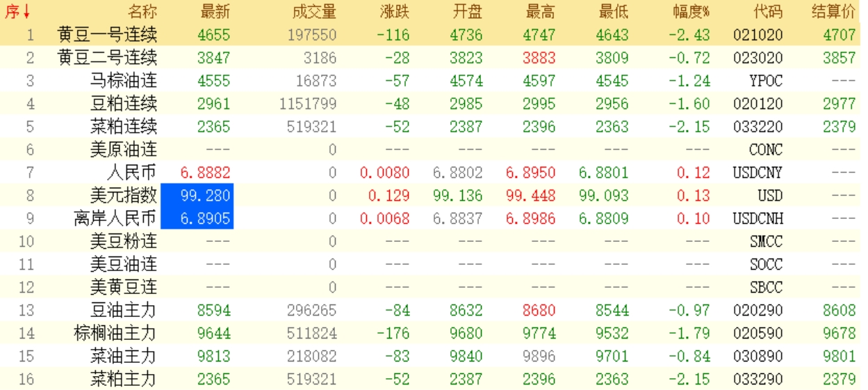Click the 美原油连 row name
The height and width of the screenshot is (390, 868).
tap(124, 149)
